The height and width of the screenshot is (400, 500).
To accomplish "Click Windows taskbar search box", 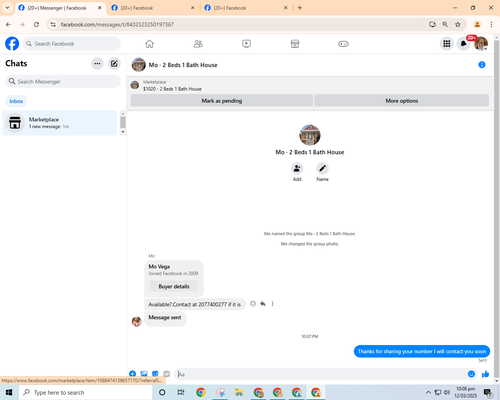I will click(x=86, y=392).
